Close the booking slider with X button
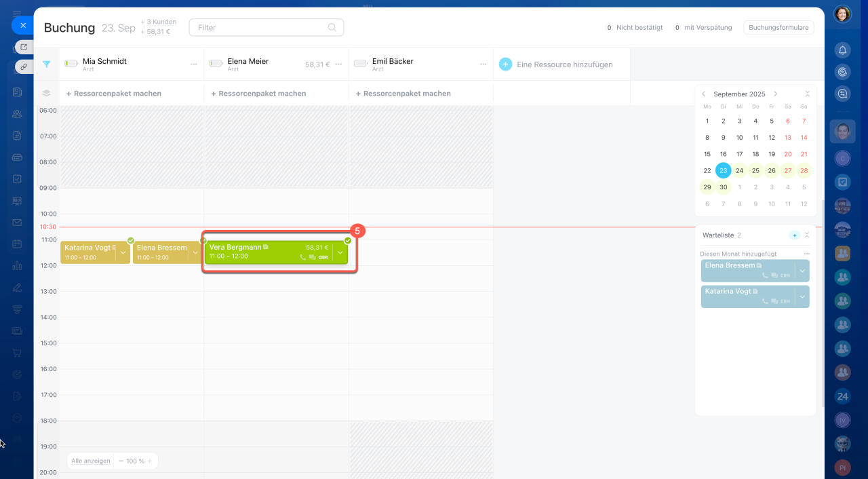The height and width of the screenshot is (479, 868). click(22, 25)
